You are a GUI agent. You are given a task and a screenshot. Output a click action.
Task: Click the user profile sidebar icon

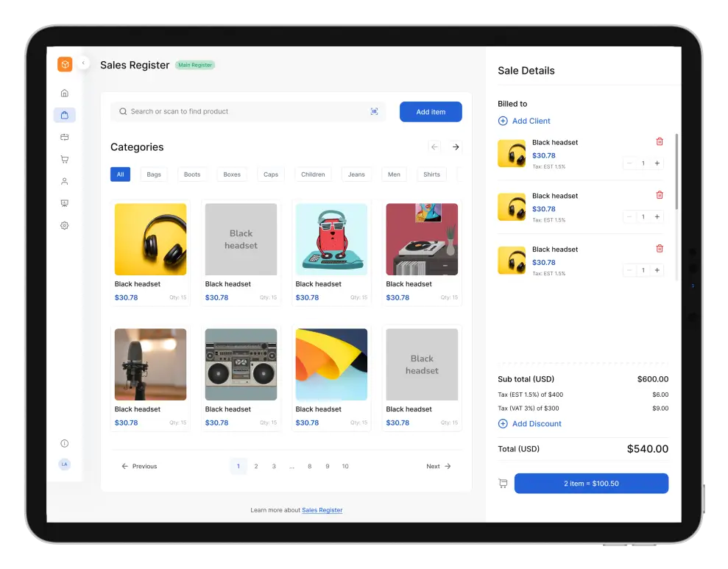pos(65,181)
